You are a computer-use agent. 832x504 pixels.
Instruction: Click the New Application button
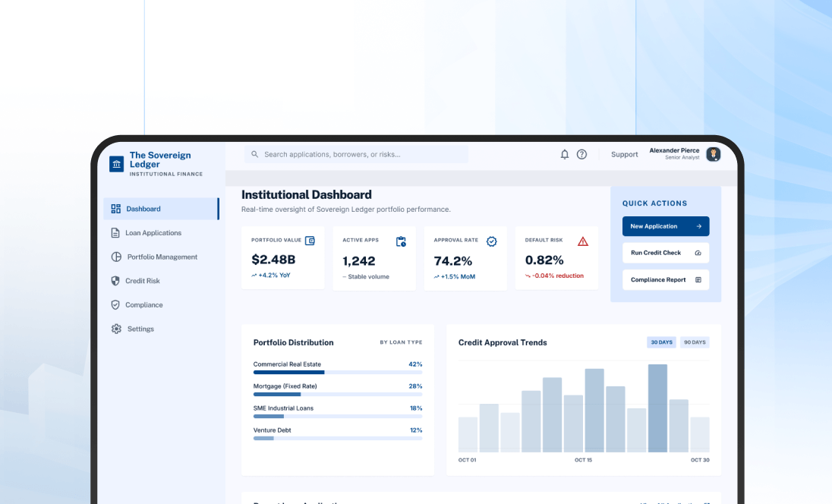tap(665, 226)
